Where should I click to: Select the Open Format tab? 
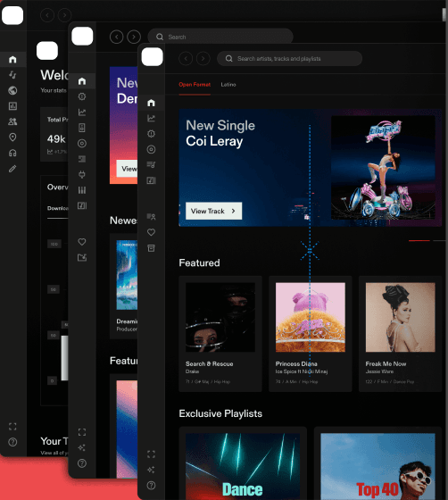click(x=195, y=85)
